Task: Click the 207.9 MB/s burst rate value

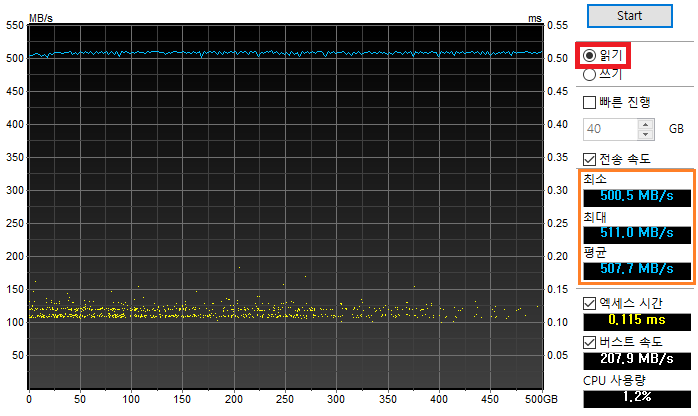Action: point(637,359)
